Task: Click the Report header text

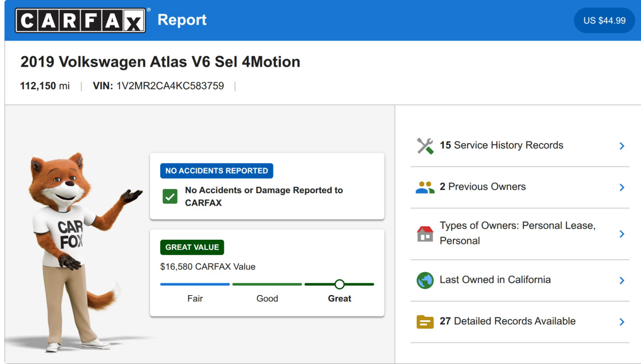Action: tap(182, 20)
